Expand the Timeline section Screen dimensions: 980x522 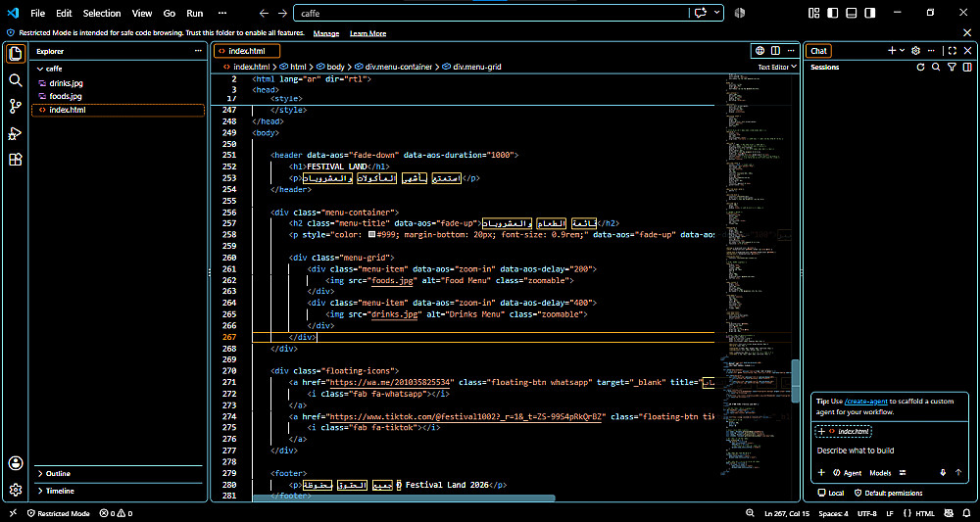[119, 491]
